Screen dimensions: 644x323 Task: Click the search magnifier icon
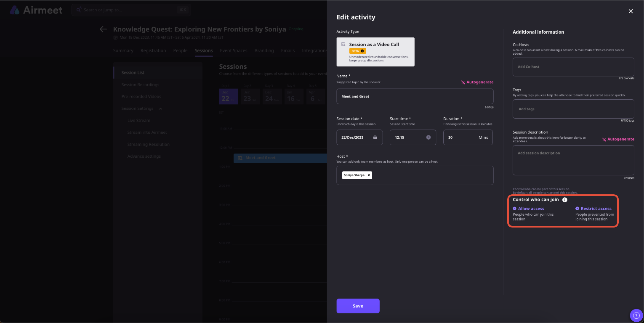pos(79,10)
